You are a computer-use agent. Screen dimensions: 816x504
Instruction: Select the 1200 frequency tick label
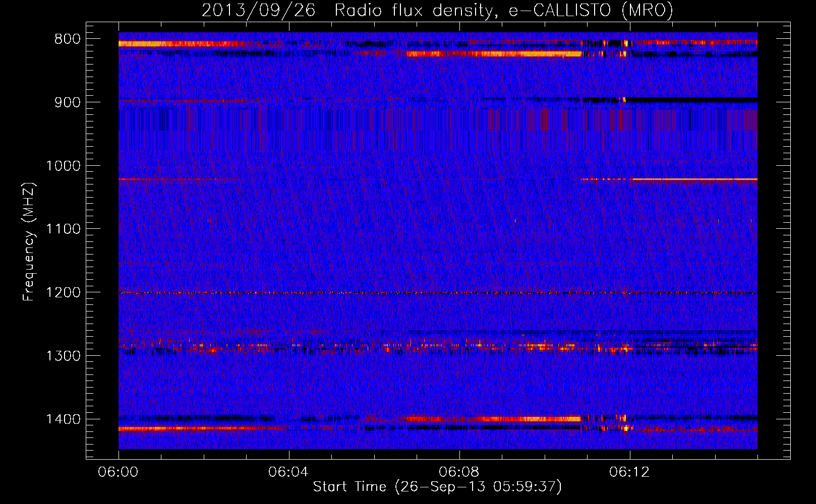pos(64,292)
